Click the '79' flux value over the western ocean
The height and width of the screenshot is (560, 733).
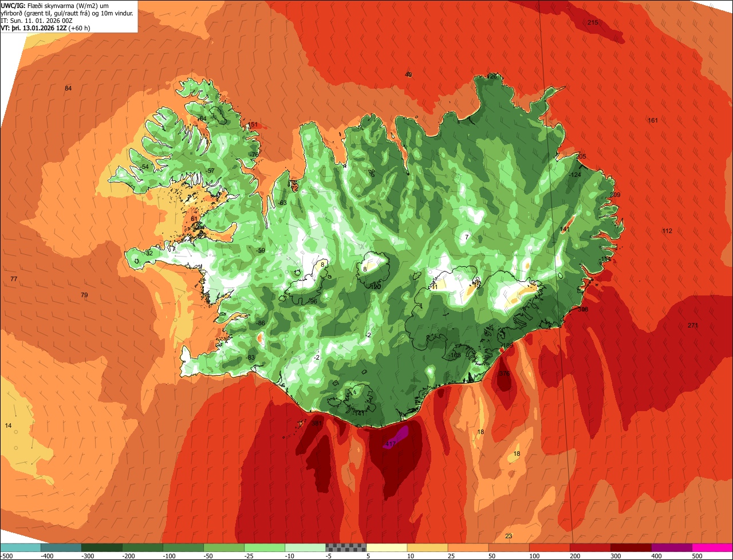84,295
